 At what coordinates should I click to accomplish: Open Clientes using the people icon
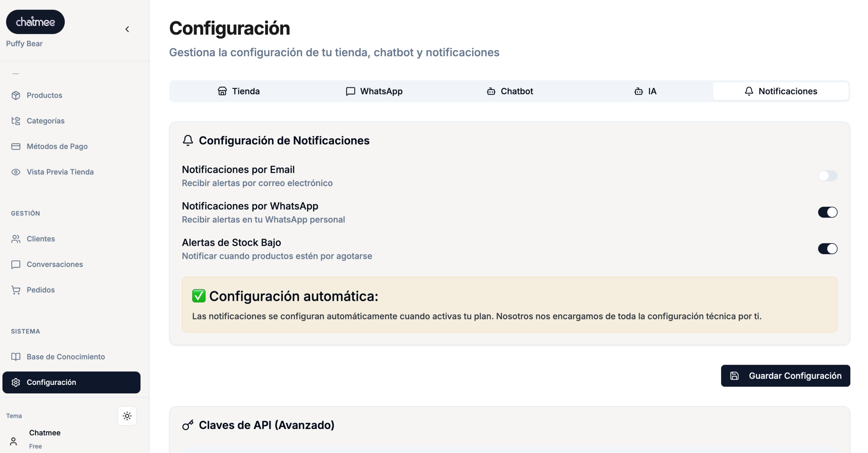16,239
